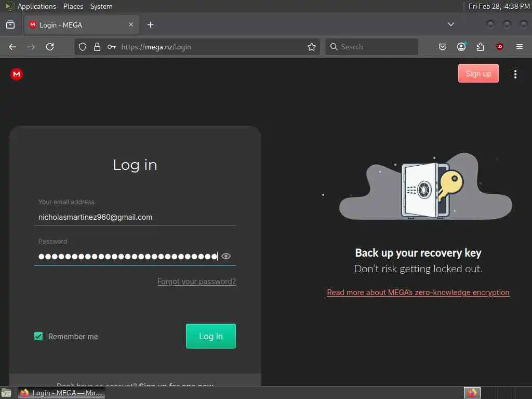Image resolution: width=532 pixels, height=399 pixels.
Task: Click the Firefox Search box
Action: point(372,47)
